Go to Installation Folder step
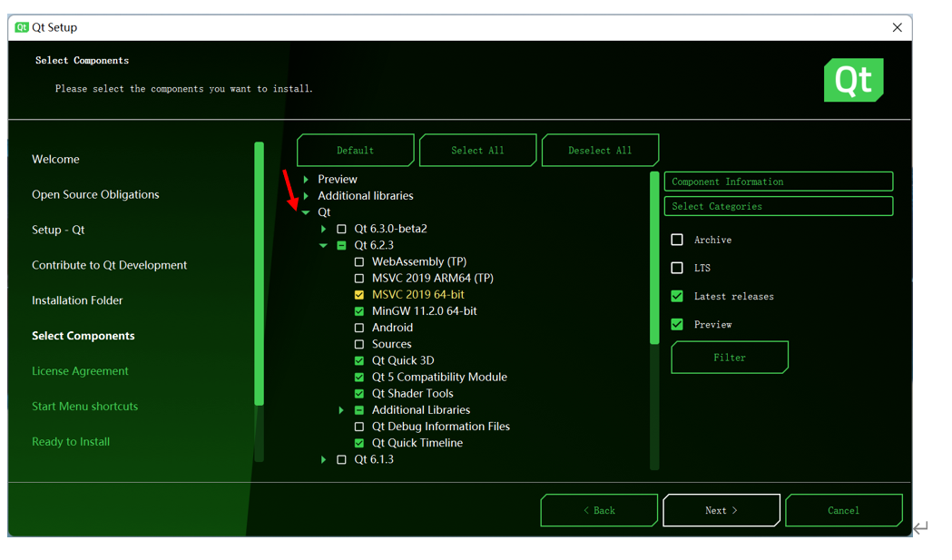This screenshot has height=560, width=952. 77,300
